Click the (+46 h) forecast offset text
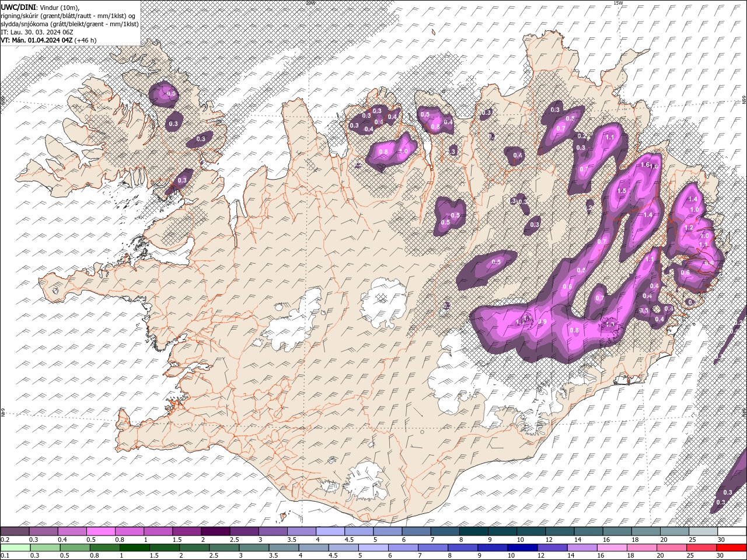The width and height of the screenshot is (747, 560). [x=86, y=40]
